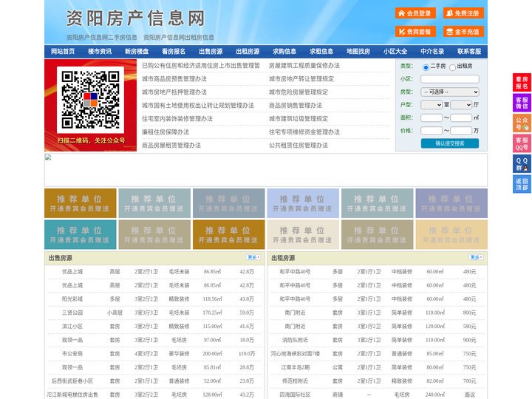
Task: Click 更多 in the 出租房源 header
Action: point(476,258)
